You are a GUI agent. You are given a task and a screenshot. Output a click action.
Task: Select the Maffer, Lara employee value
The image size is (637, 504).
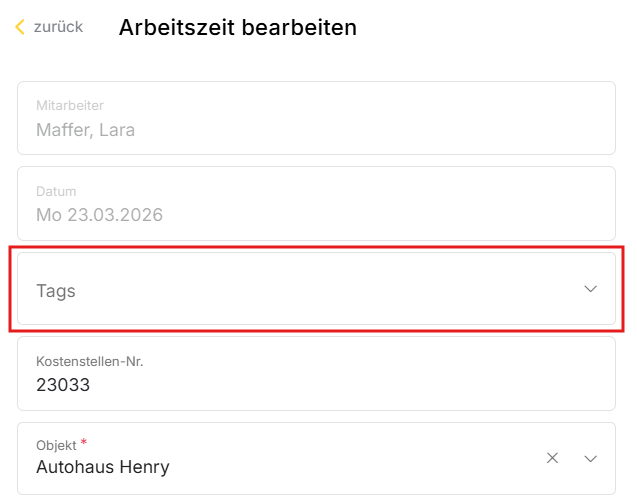click(85, 130)
